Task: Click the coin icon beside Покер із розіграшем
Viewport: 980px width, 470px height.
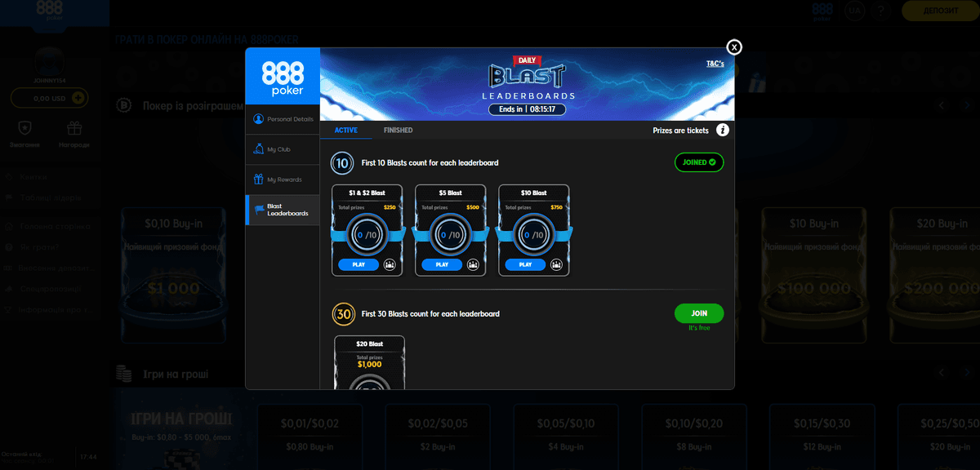Action: pos(124,105)
